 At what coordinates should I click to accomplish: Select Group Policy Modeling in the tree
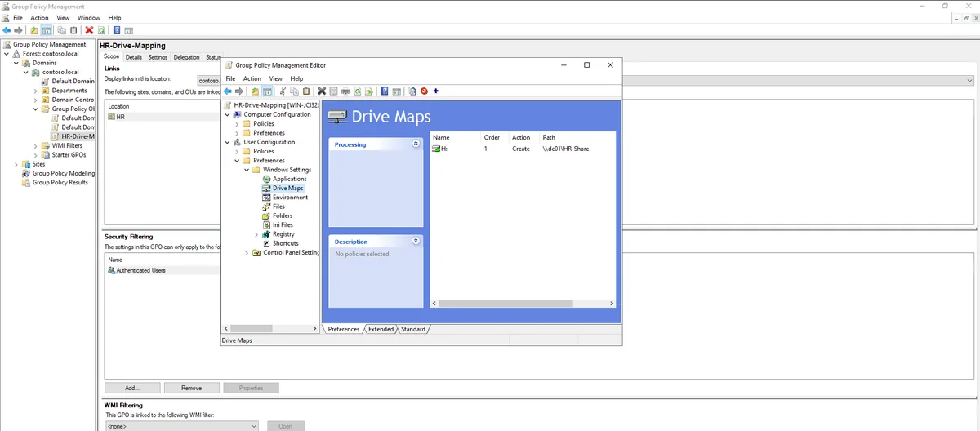[64, 173]
